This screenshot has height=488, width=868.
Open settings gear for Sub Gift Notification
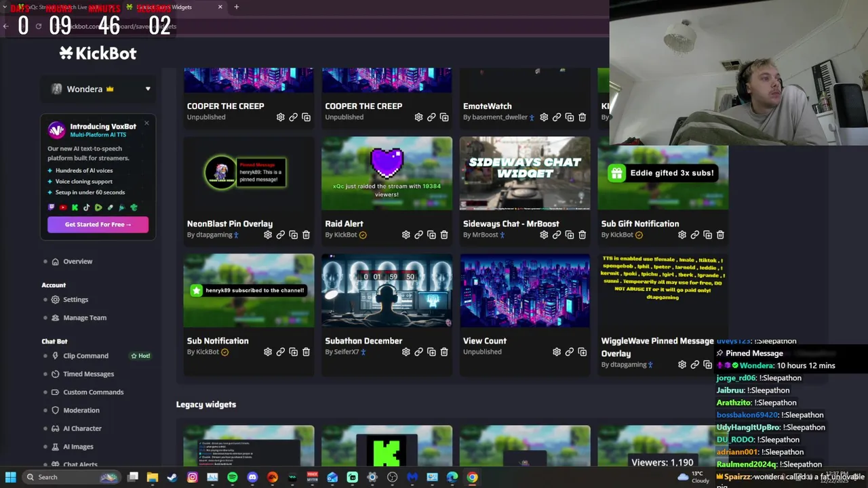682,235
